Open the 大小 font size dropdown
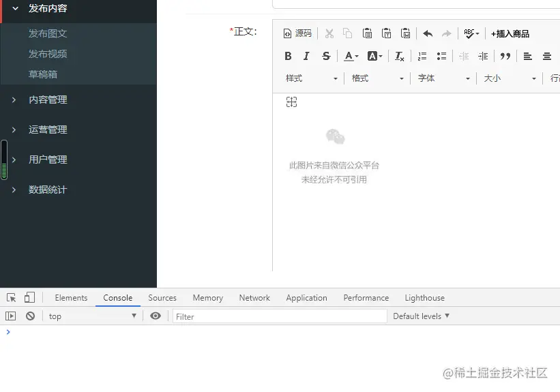The height and width of the screenshot is (392, 560). (510, 78)
